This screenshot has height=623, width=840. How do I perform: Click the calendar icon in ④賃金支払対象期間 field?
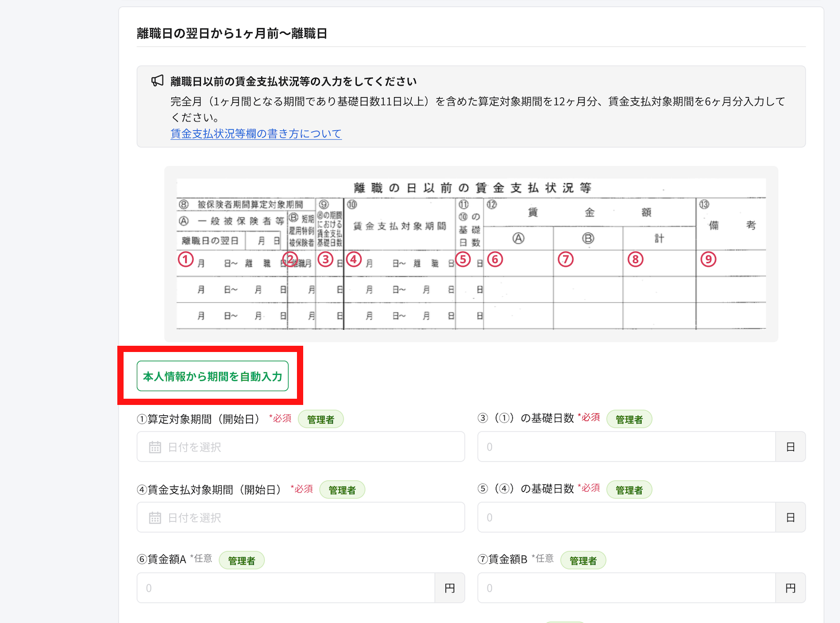(x=155, y=517)
